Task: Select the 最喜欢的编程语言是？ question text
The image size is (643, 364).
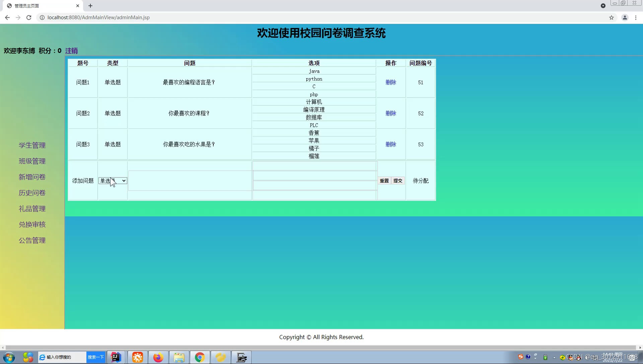Action: 189,82
